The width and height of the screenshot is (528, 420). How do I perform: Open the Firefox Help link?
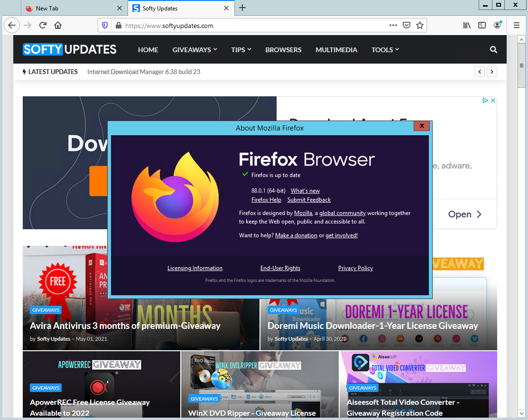266,200
